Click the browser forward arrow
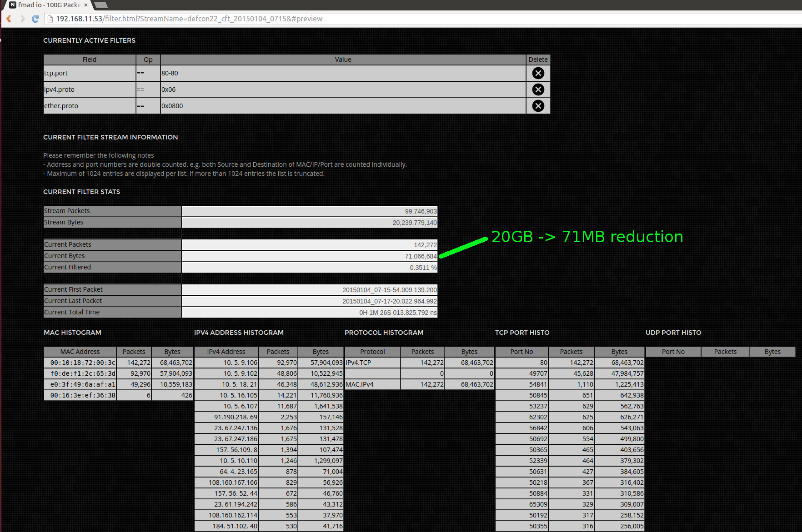 (22, 19)
